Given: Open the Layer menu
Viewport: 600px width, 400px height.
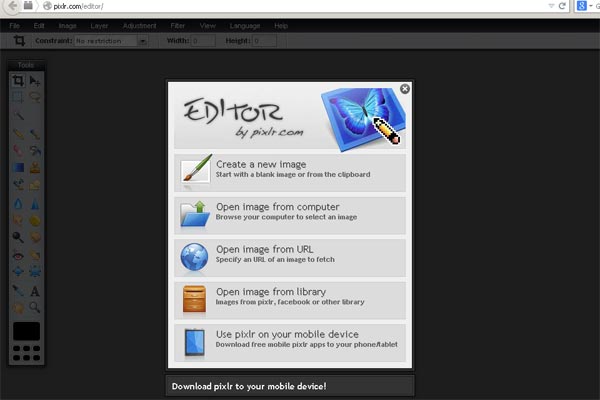Looking at the screenshot, I should click(99, 26).
